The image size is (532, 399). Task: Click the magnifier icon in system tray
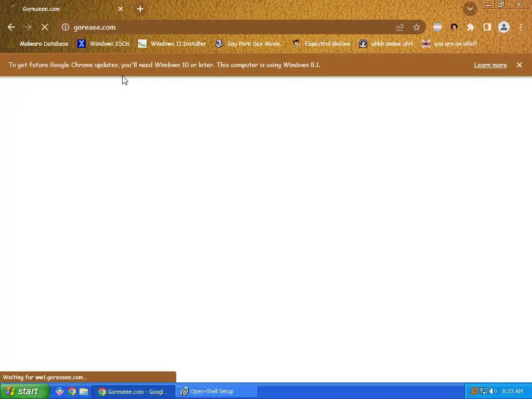[x=474, y=392]
